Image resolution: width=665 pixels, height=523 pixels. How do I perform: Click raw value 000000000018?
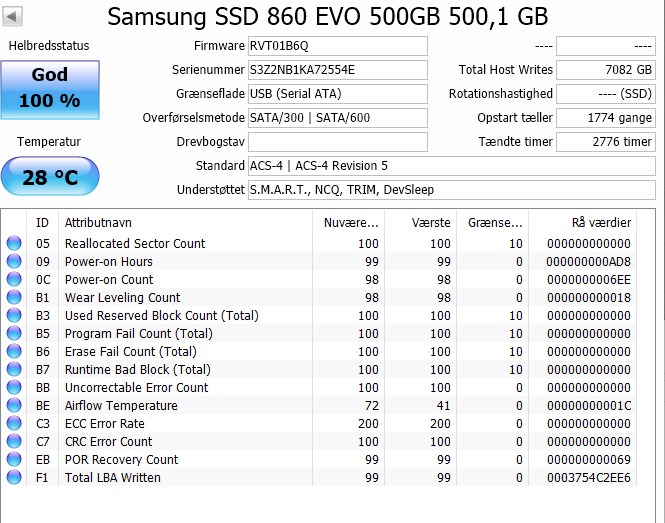(x=589, y=298)
